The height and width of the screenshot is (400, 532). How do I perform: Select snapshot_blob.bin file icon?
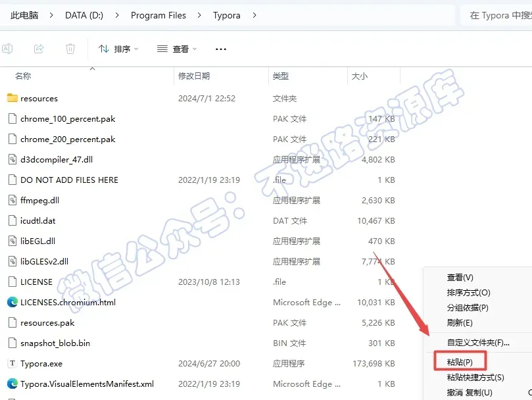[x=12, y=343]
